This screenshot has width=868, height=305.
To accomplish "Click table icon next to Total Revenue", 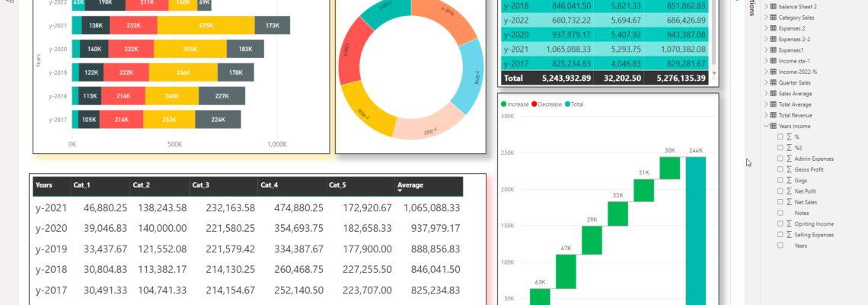I will (x=774, y=115).
